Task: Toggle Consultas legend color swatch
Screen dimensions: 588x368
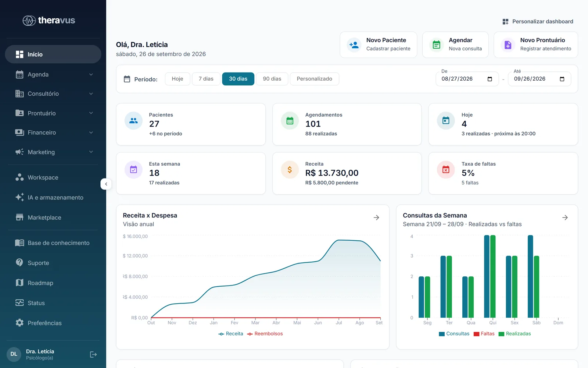Action: 442,334
